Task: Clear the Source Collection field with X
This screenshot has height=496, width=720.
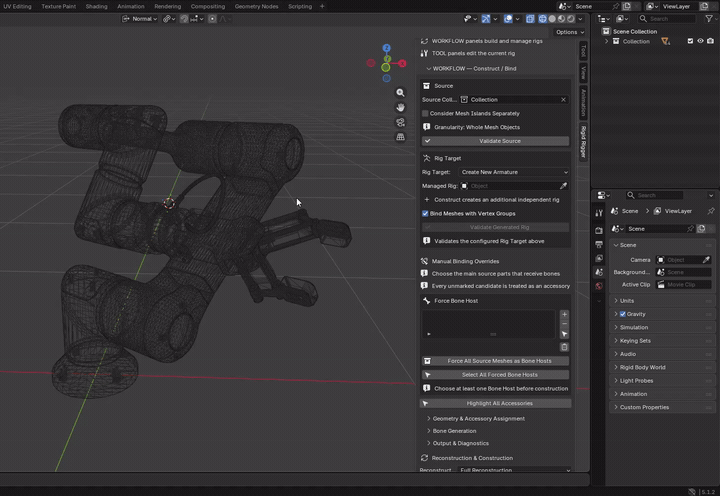Action: 563,100
